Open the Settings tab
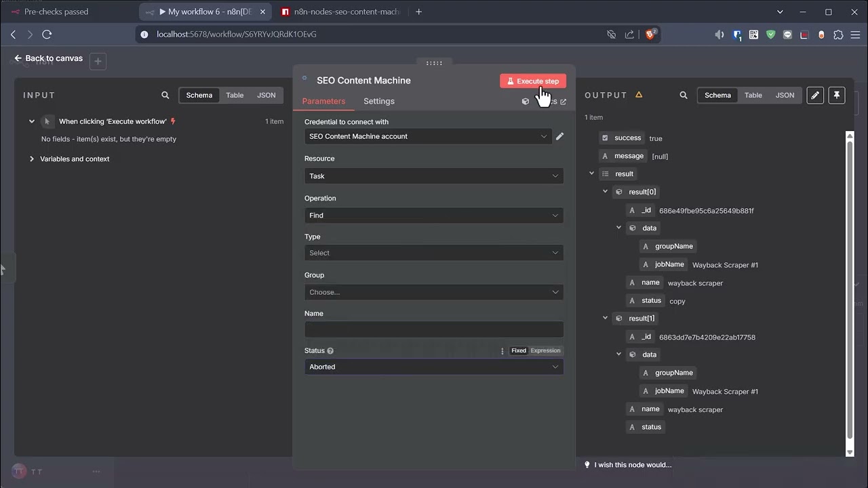The image size is (868, 488). 378,101
